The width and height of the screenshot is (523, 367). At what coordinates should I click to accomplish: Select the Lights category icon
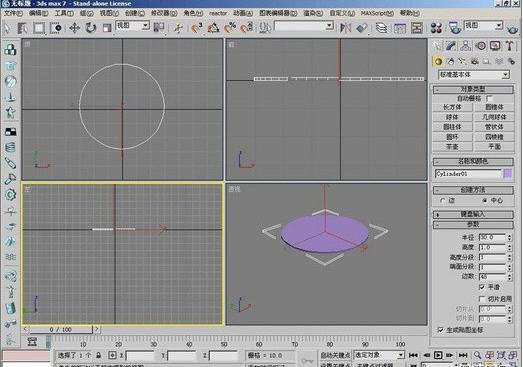click(462, 61)
